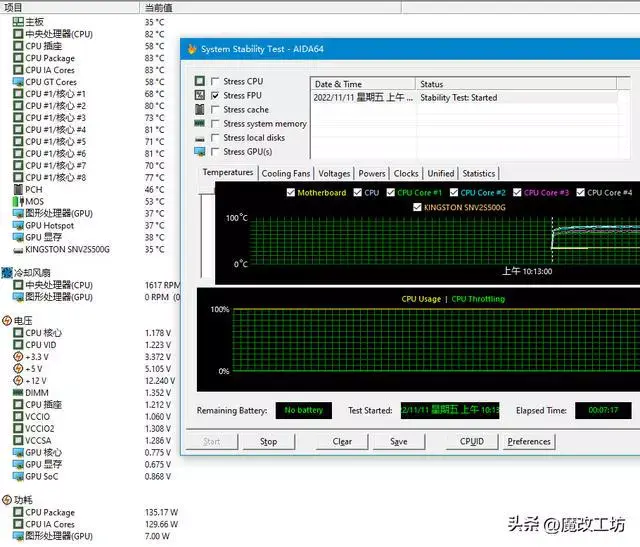
Task: Click the FPU icon beside Stress FPU
Action: pos(200,95)
